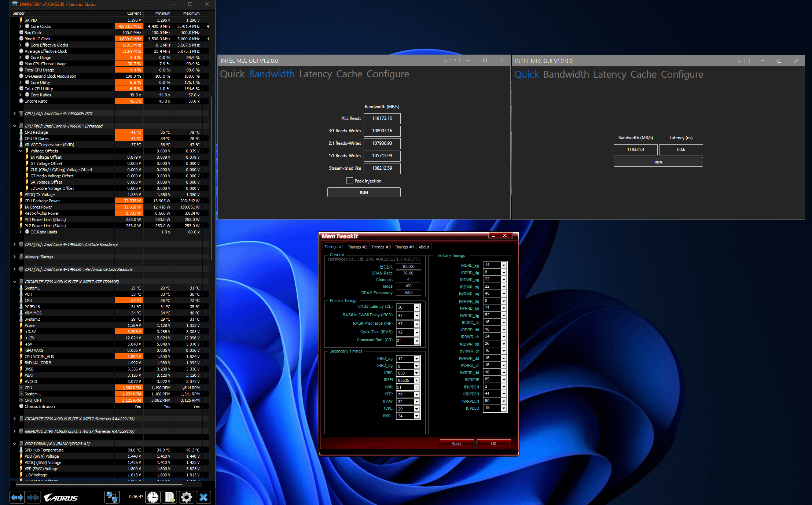Viewport: 812px width, 505px height.
Task: Click the expand-columns arrows button in HWiNFO
Action: [x=17, y=497]
